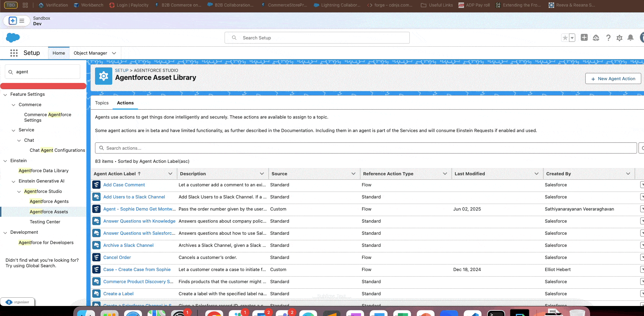Click the notifications bell icon
Screen dimensions: 644x316
click(x=631, y=38)
